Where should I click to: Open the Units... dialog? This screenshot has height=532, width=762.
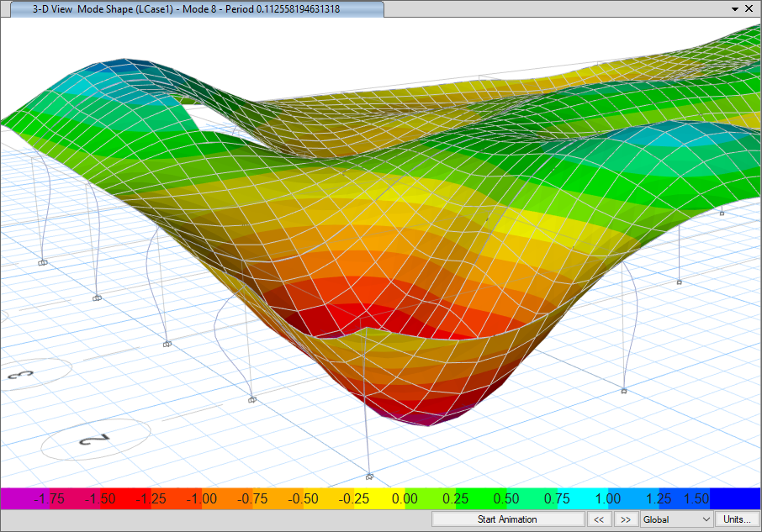click(736, 519)
